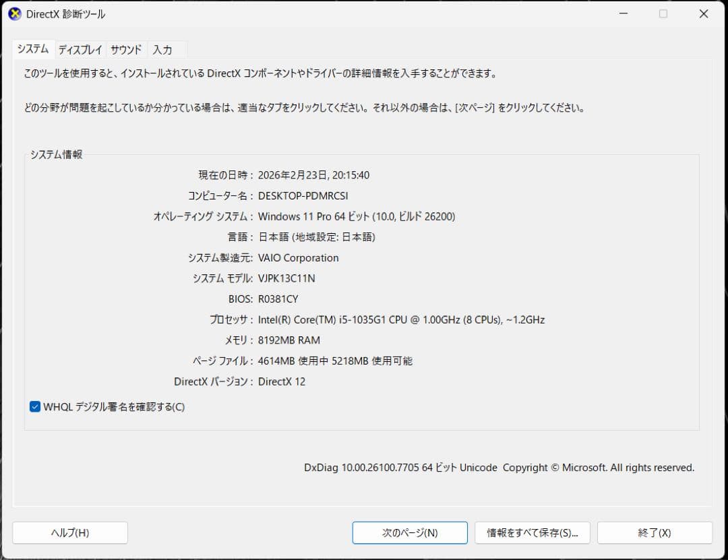Maximize the DirectX 診断ツール window
This screenshot has height=560, width=728.
663,13
